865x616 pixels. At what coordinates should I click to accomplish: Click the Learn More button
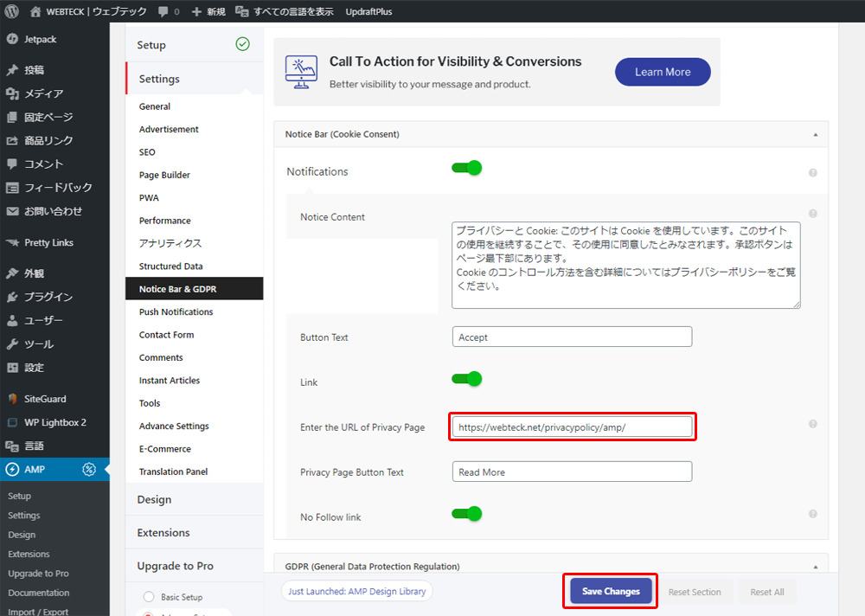point(663,72)
